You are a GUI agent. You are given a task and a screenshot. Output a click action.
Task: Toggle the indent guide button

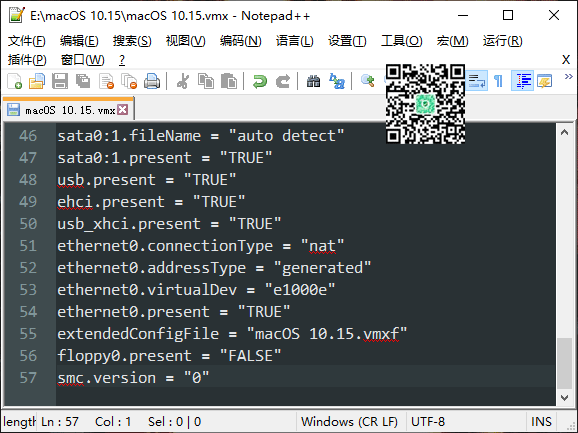pyautogui.click(x=522, y=81)
